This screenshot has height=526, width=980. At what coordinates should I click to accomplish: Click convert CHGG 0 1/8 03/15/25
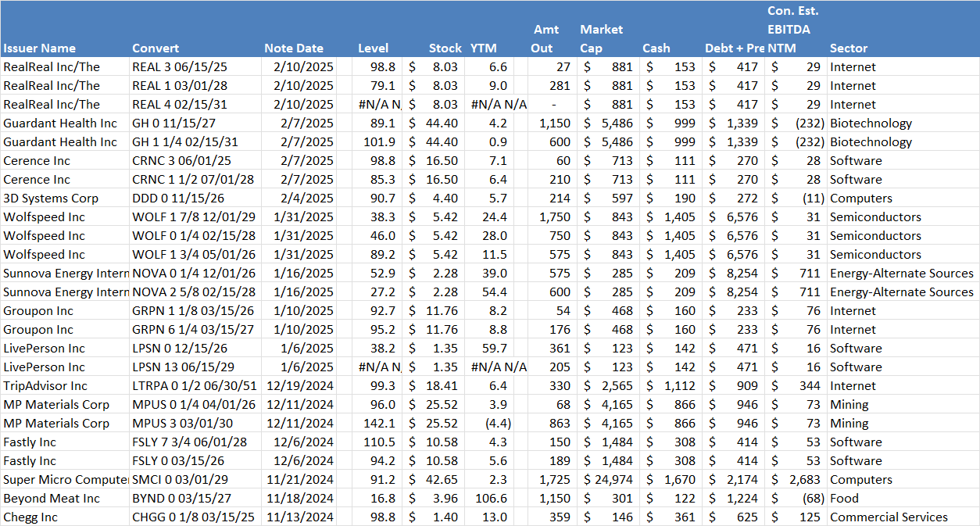pos(192,517)
